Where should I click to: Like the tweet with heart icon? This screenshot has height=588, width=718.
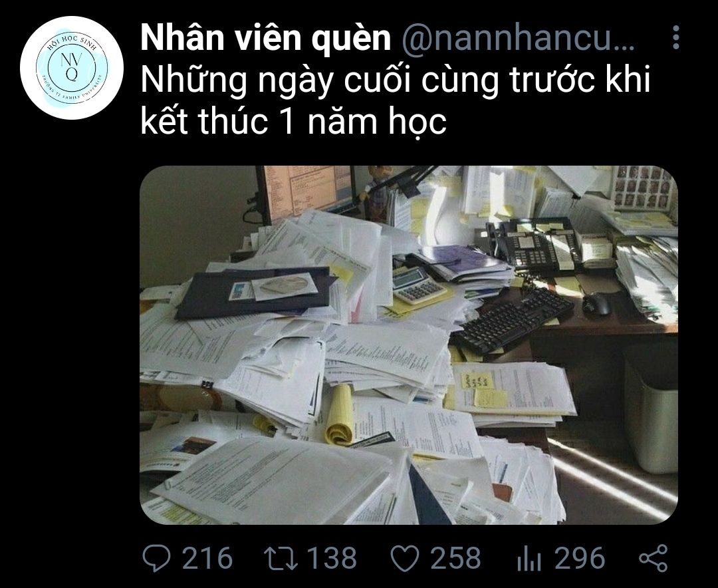pyautogui.click(x=405, y=559)
